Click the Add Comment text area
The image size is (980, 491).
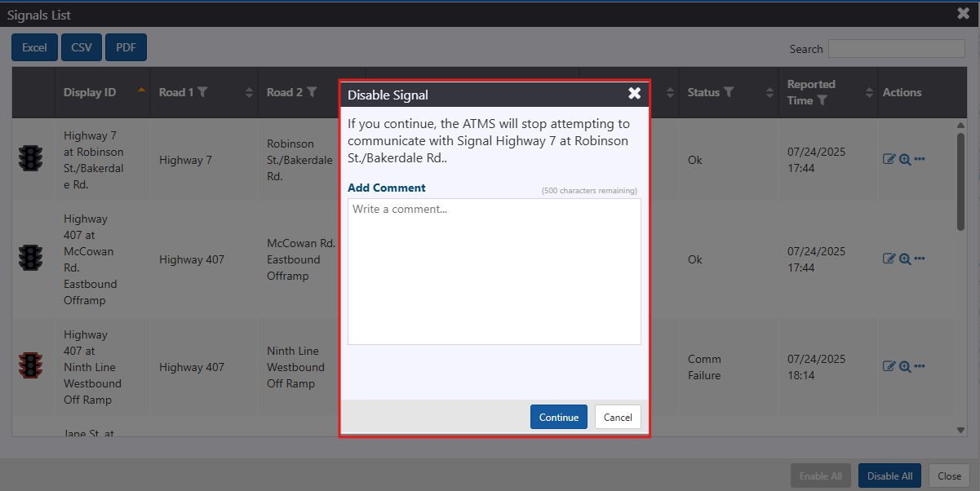tap(494, 272)
